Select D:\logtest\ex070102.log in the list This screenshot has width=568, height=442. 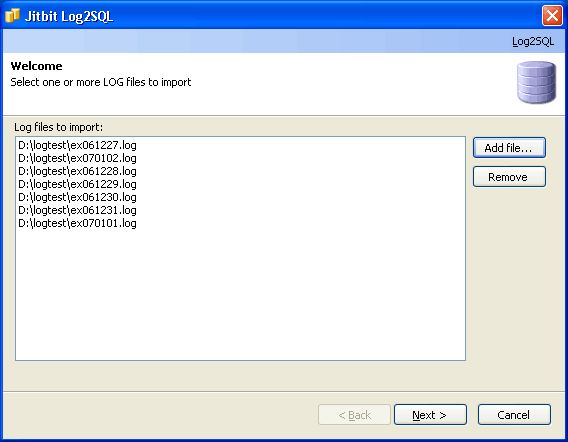pos(78,158)
